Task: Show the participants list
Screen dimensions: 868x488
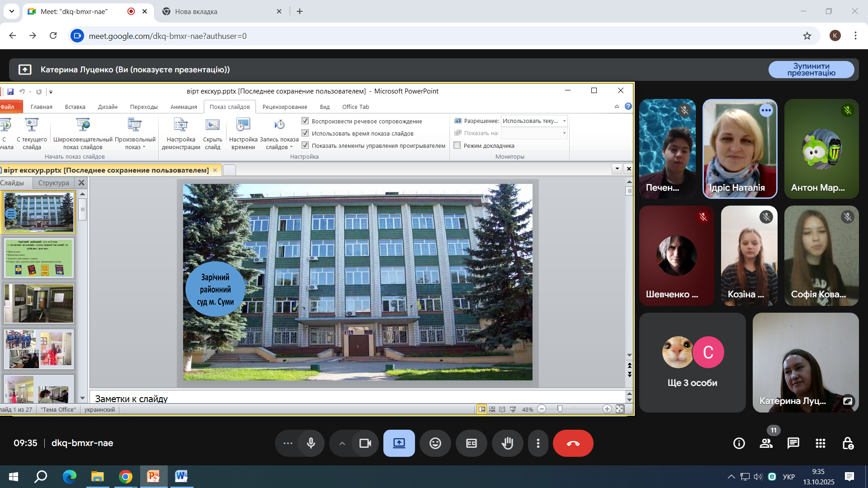Action: click(766, 443)
